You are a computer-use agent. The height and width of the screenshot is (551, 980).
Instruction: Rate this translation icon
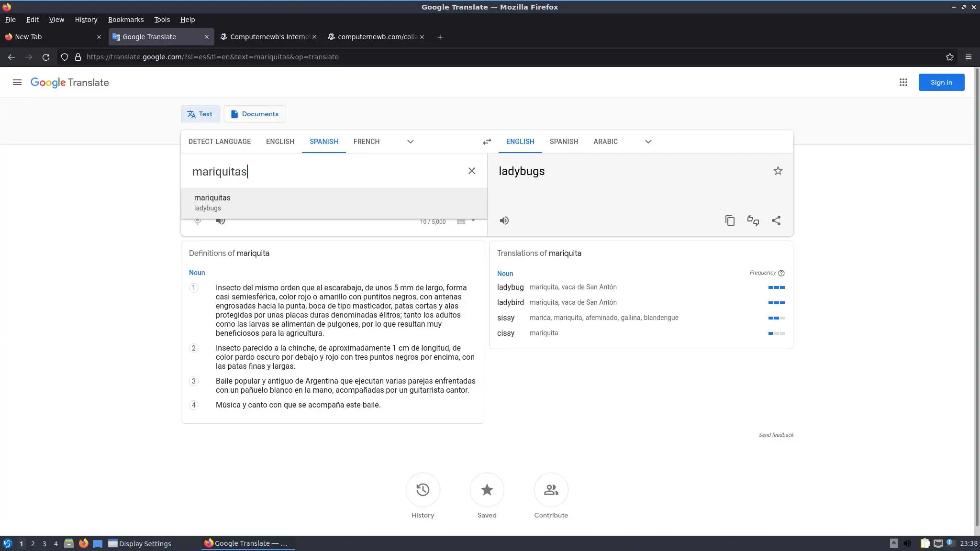pyautogui.click(x=753, y=220)
